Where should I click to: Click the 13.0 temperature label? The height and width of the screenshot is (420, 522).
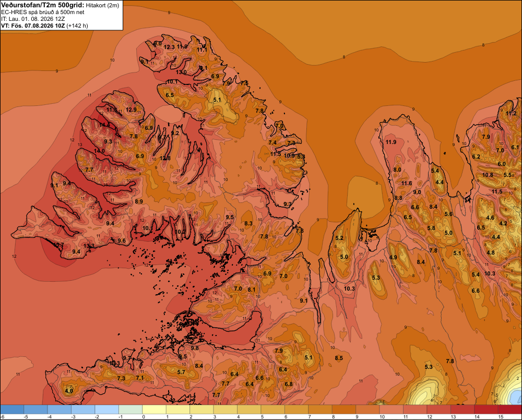[x=181, y=72]
